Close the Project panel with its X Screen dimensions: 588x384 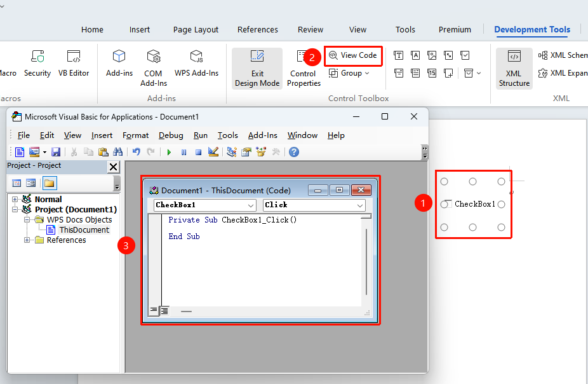pyautogui.click(x=113, y=167)
